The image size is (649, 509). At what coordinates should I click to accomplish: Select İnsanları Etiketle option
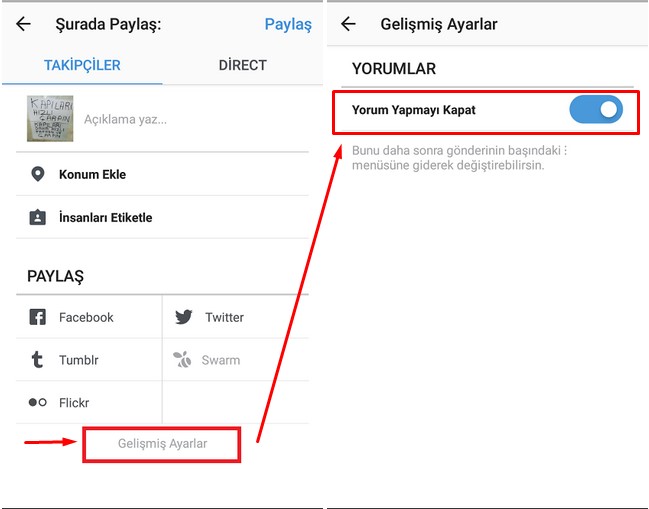pyautogui.click(x=105, y=217)
